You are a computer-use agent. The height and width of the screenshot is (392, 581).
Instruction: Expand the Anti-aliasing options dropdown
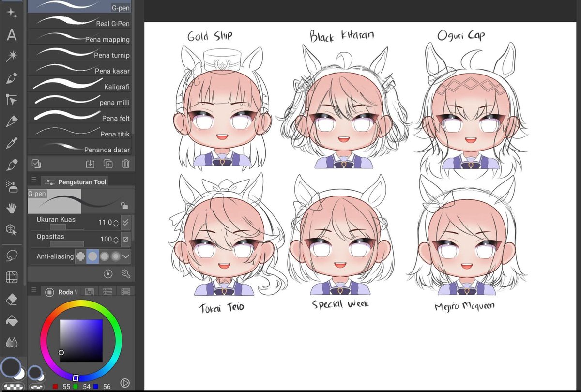point(126,256)
